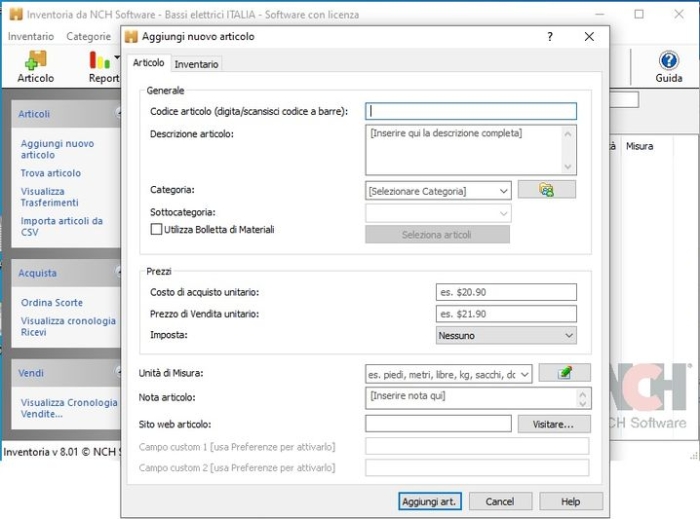Viewport: 700px width, 519px height.
Task: Click the Visitare... button
Action: (553, 424)
